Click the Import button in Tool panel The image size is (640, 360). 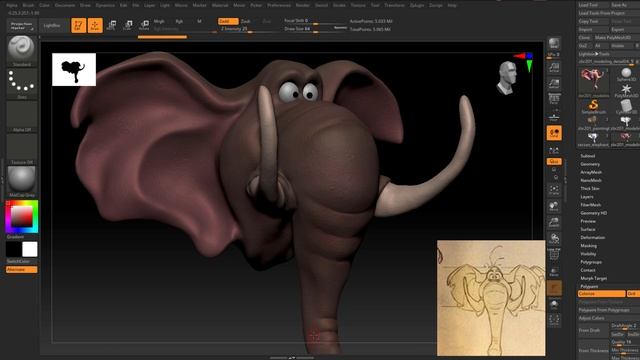coord(593,29)
